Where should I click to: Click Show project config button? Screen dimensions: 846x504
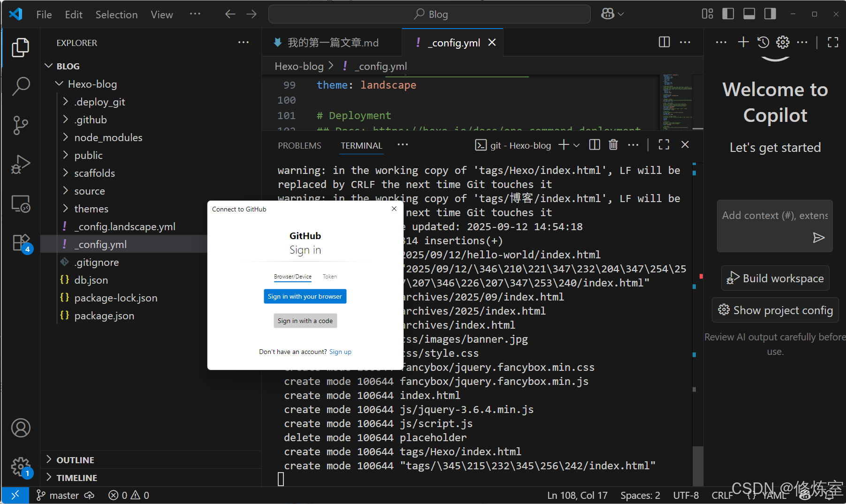pyautogui.click(x=775, y=310)
